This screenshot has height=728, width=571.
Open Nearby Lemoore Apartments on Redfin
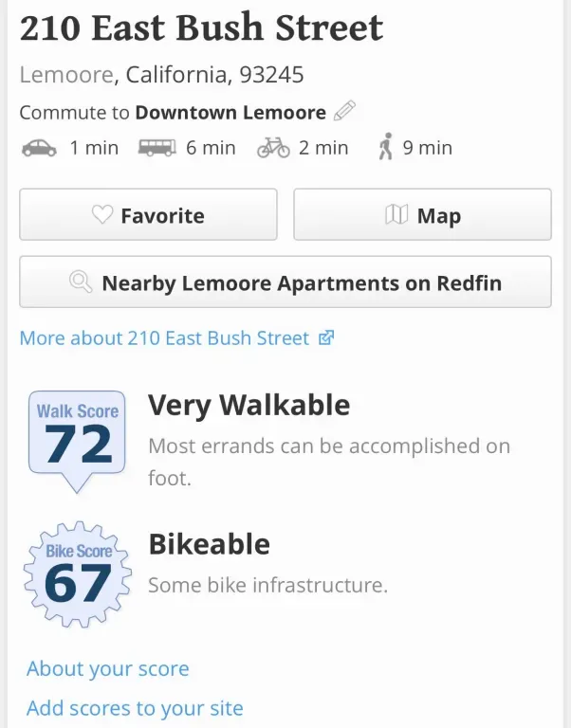tap(285, 282)
